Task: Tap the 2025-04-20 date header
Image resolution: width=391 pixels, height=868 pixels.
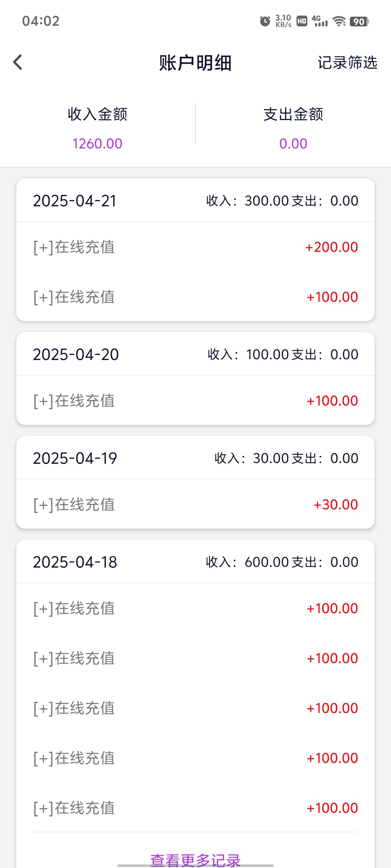Action: click(x=76, y=354)
